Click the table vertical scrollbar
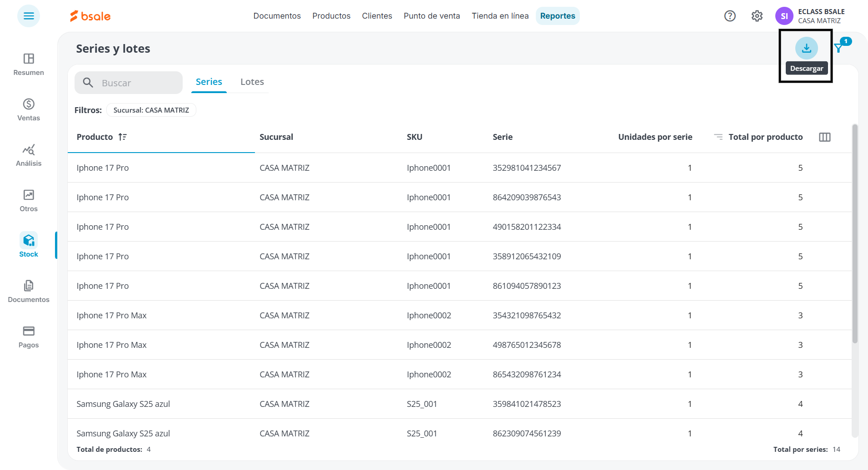This screenshot has height=470, width=868. click(855, 234)
